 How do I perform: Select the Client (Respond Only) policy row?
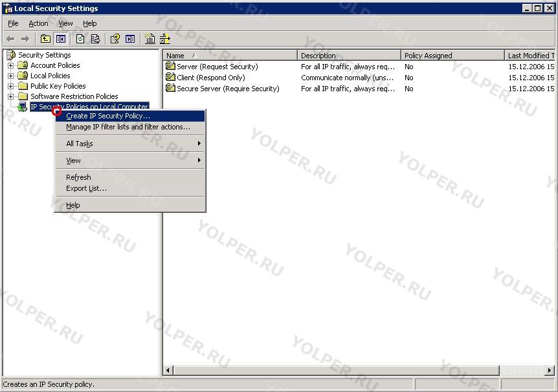click(x=211, y=78)
